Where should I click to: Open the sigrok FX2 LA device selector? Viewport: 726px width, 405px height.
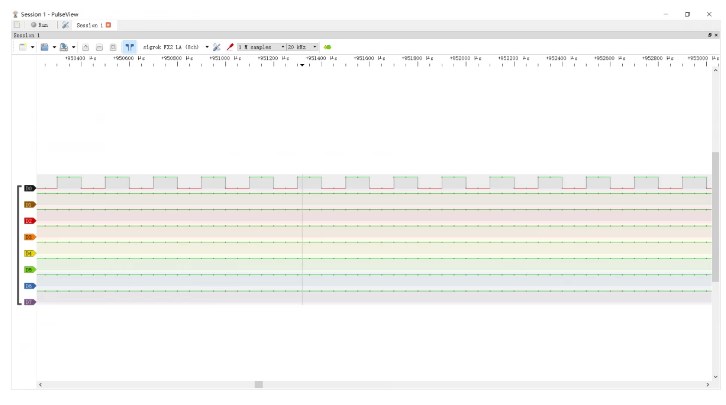[x=175, y=47]
